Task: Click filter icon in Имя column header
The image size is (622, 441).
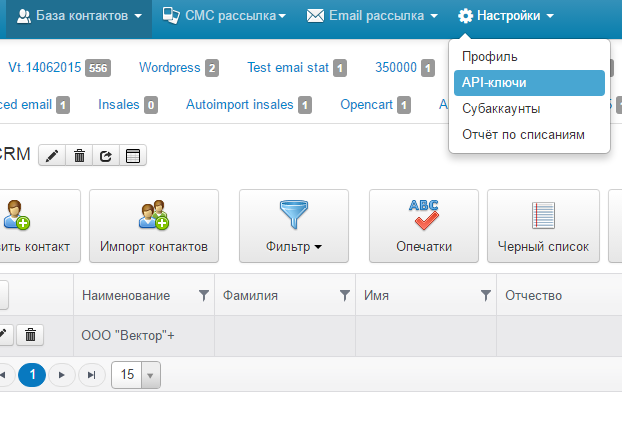Action: pyautogui.click(x=486, y=295)
